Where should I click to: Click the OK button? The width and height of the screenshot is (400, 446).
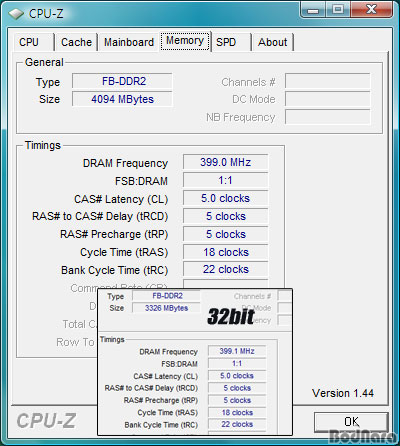pos(351,422)
